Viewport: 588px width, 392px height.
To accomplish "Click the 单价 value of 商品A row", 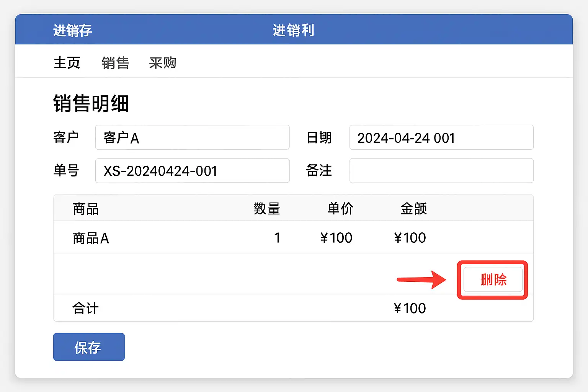I will click(x=336, y=238).
